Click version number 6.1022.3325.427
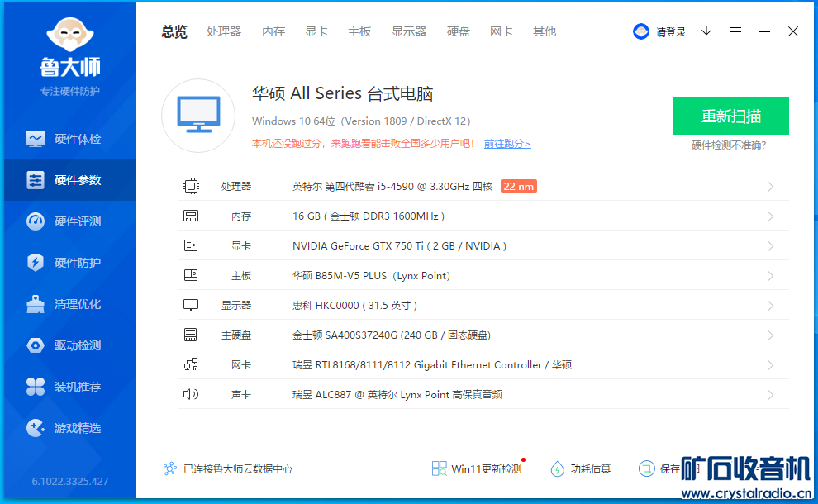 [70, 481]
